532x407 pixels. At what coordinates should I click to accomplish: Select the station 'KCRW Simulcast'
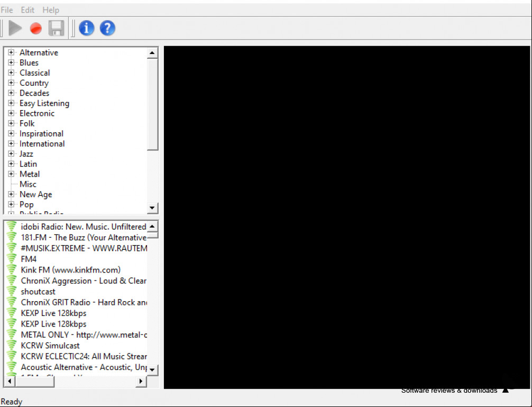tap(50, 346)
